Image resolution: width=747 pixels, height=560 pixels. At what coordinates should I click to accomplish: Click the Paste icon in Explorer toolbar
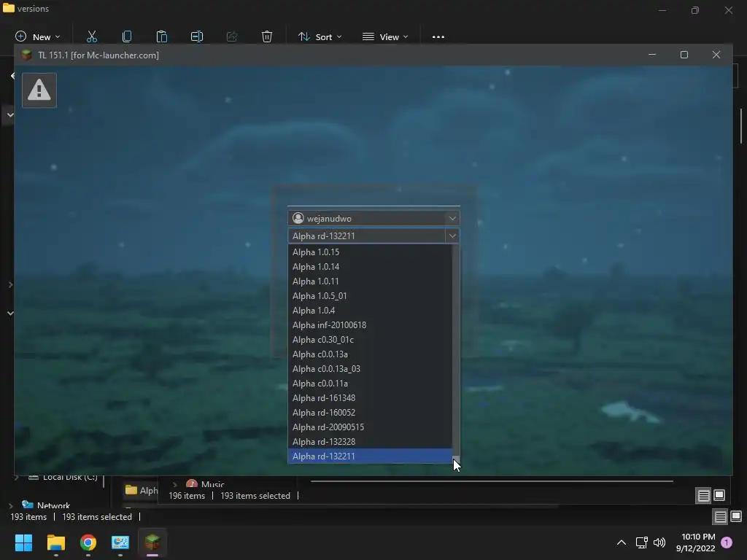(162, 36)
